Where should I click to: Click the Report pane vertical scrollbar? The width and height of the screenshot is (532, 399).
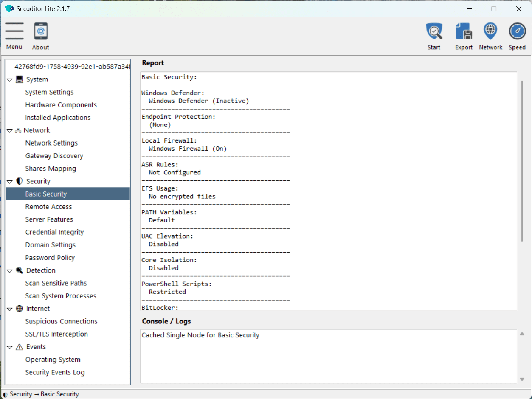[522, 161]
